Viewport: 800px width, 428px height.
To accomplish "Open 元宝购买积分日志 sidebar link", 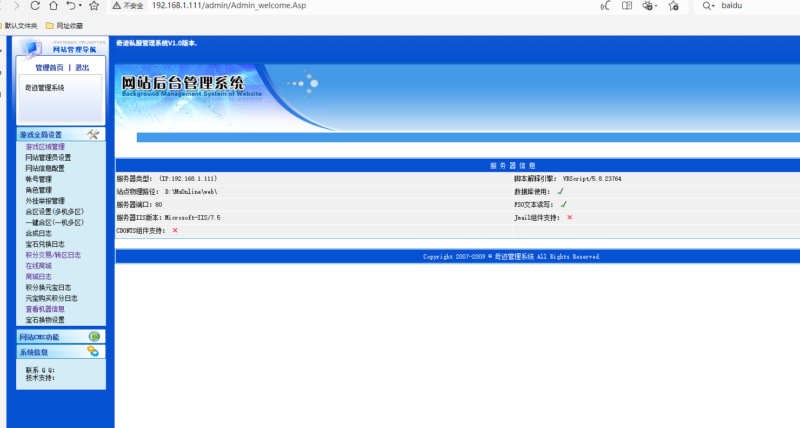I will click(52, 298).
